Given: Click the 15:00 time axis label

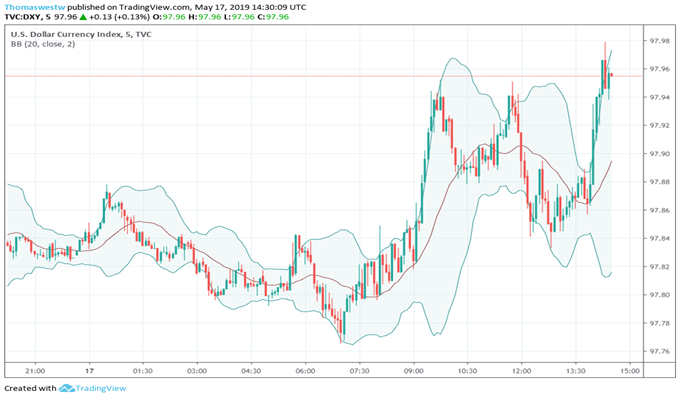Looking at the screenshot, I should (x=630, y=371).
